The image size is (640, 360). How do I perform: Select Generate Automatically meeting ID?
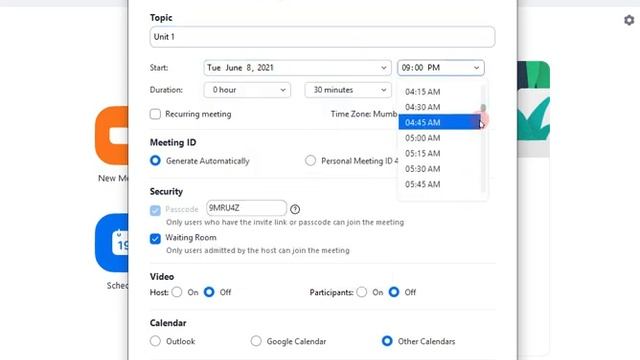[155, 161]
